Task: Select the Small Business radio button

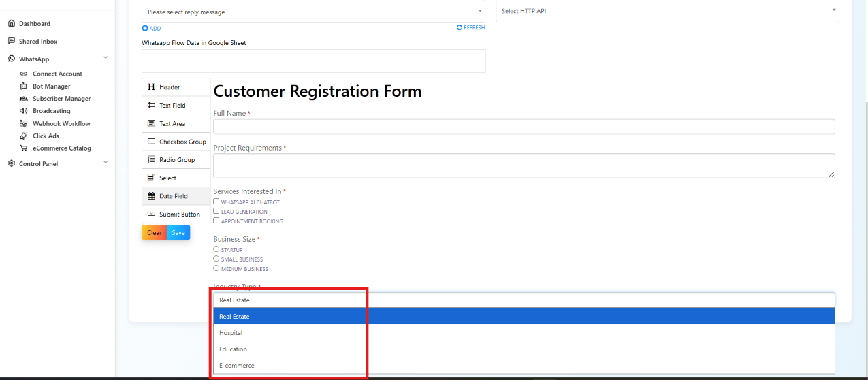Action: click(216, 259)
